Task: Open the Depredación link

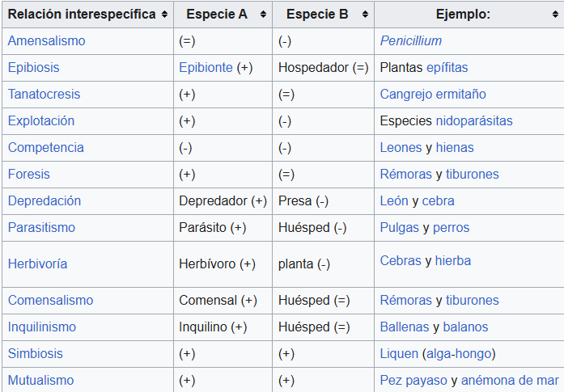Action: pos(45,201)
